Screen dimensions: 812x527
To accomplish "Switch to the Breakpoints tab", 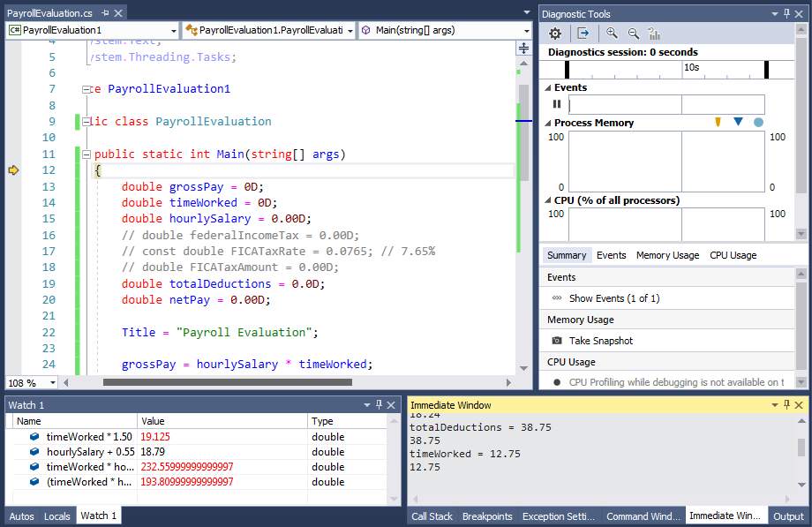I will pos(487,516).
